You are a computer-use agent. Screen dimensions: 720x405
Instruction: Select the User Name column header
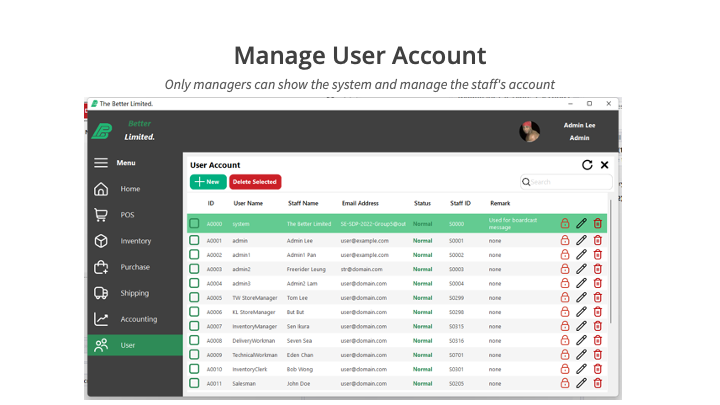(248, 203)
